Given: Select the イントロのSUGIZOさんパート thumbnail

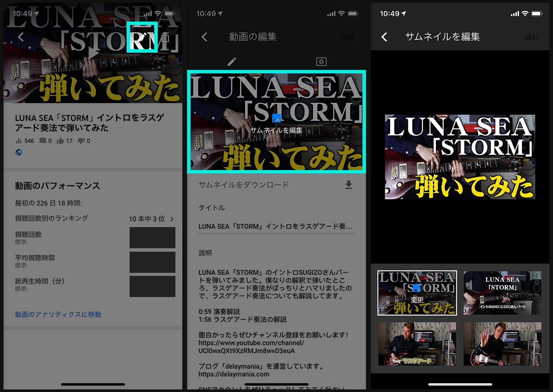Looking at the screenshot, I should pos(502,293).
